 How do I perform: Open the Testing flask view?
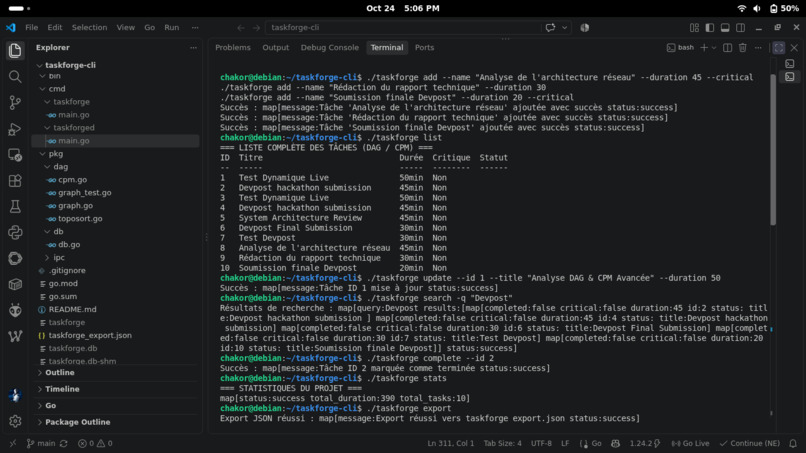coord(15,206)
